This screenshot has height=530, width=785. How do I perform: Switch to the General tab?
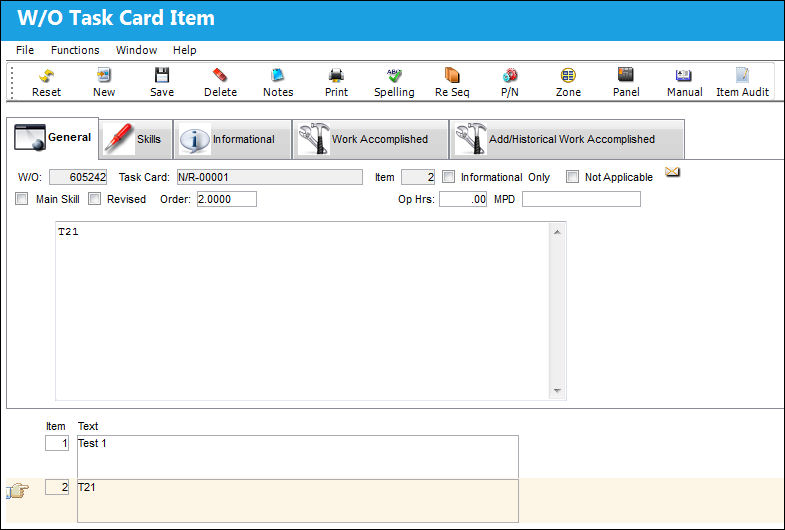[53, 138]
